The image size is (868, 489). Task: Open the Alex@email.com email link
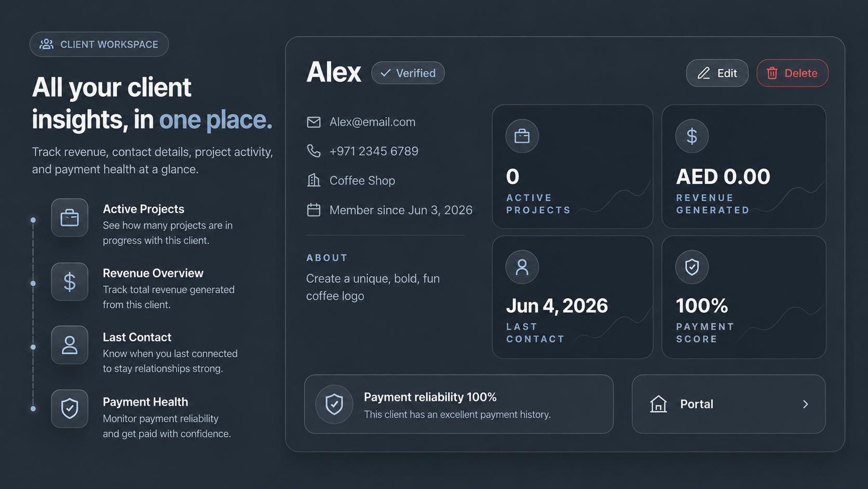coord(372,122)
